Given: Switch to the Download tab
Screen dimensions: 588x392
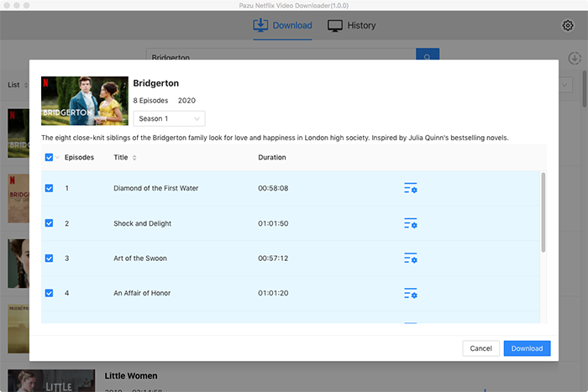Looking at the screenshot, I should point(282,25).
